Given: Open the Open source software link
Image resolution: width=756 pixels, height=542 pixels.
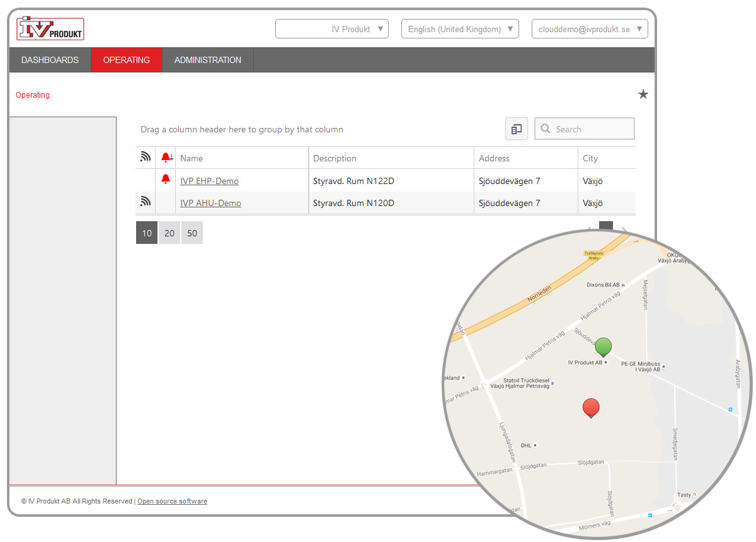Looking at the screenshot, I should click(x=172, y=502).
